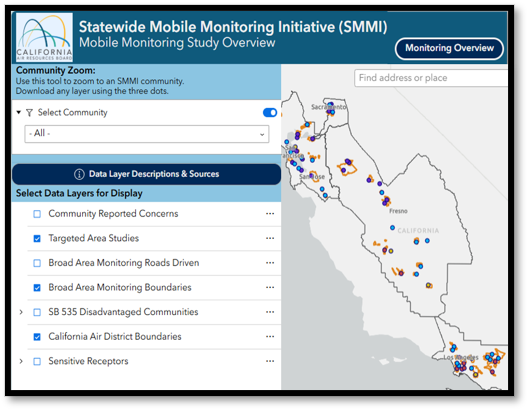
Task: Click the filter funnel icon beside Select Community
Action: click(30, 113)
